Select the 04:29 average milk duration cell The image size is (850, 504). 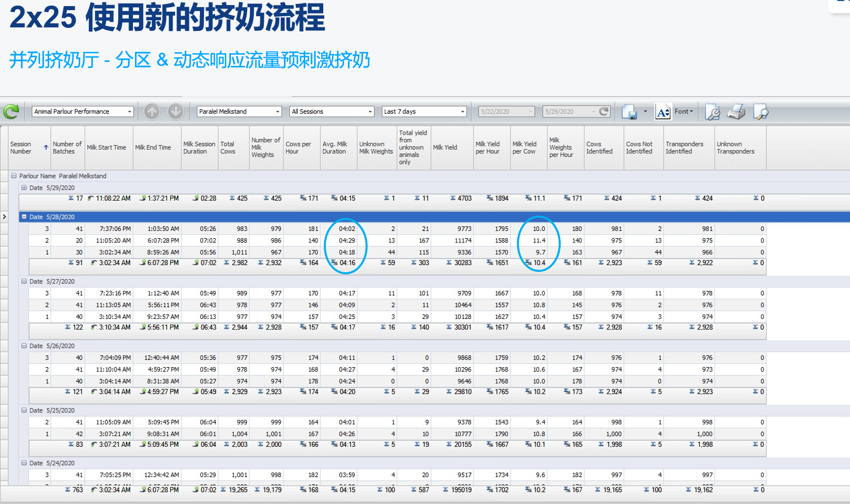click(x=338, y=240)
